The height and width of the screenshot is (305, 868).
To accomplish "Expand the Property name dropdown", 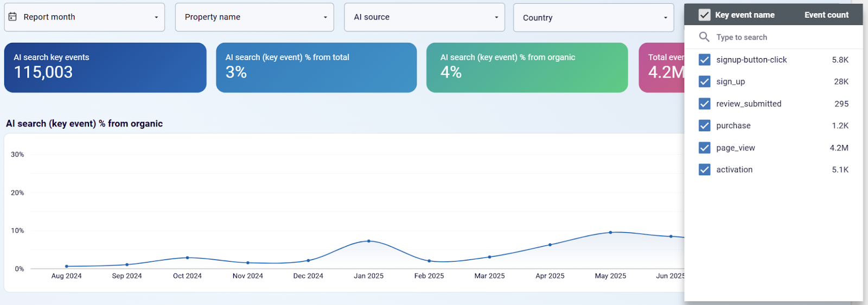I will (x=254, y=17).
